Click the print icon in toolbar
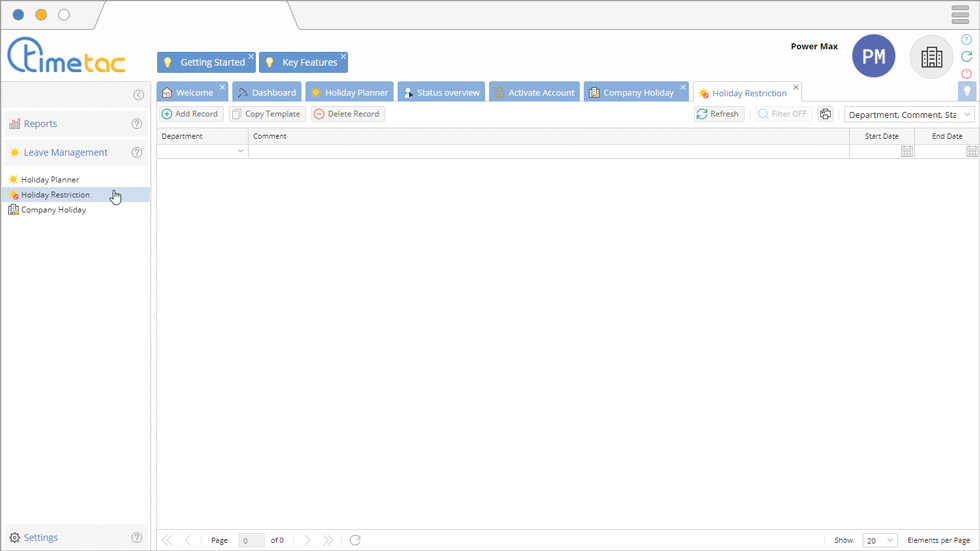The height and width of the screenshot is (551, 980). (x=825, y=114)
